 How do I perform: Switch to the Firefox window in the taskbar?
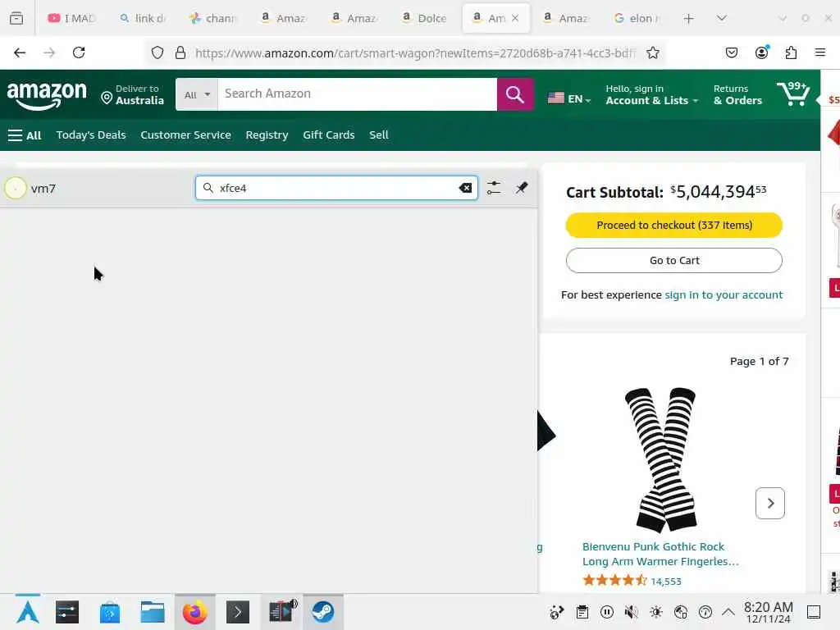pos(195,612)
